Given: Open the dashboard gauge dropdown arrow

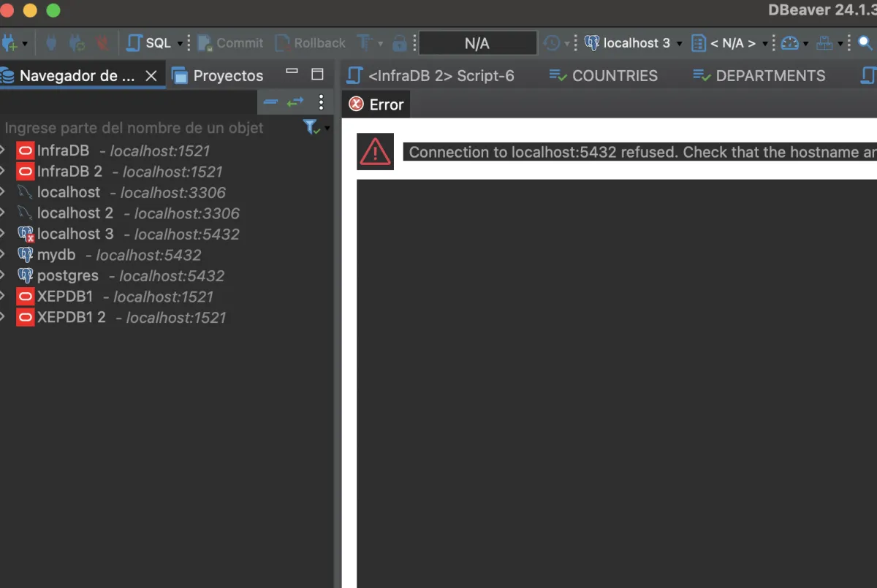Looking at the screenshot, I should click(x=806, y=44).
